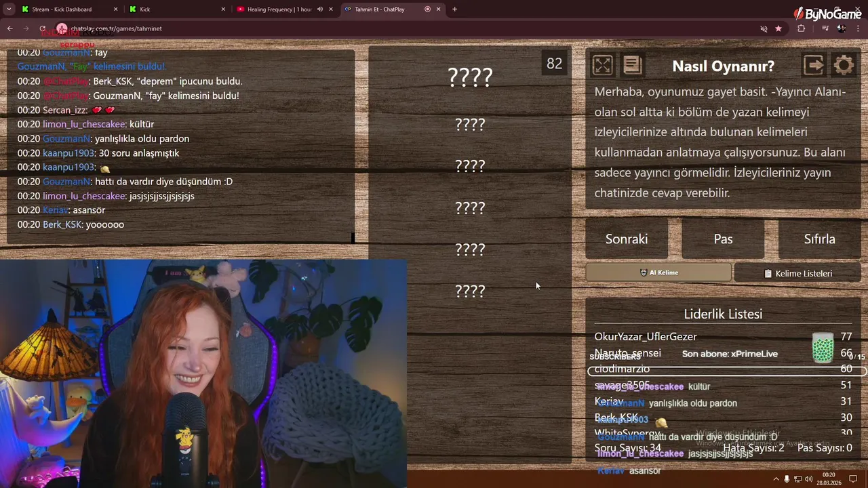The height and width of the screenshot is (488, 868).
Task: Click the Nasıl Oynanır? heading
Action: click(723, 66)
